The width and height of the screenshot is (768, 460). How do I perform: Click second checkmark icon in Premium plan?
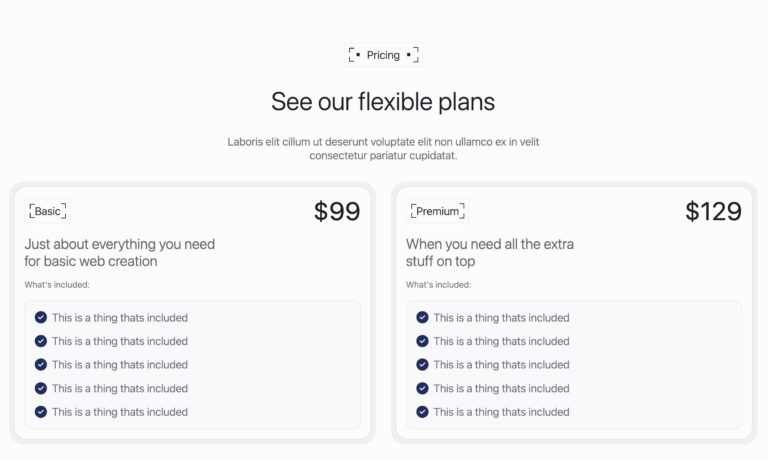pyautogui.click(x=422, y=341)
